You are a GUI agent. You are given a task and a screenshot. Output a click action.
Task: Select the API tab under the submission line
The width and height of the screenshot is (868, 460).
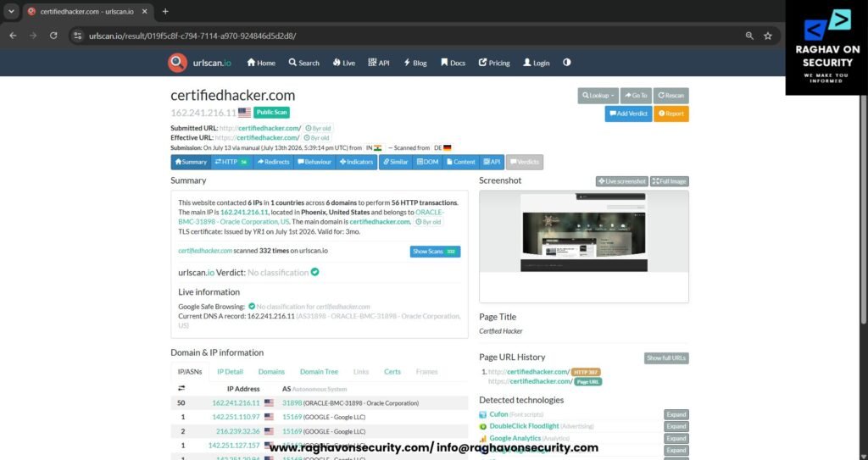click(x=492, y=162)
